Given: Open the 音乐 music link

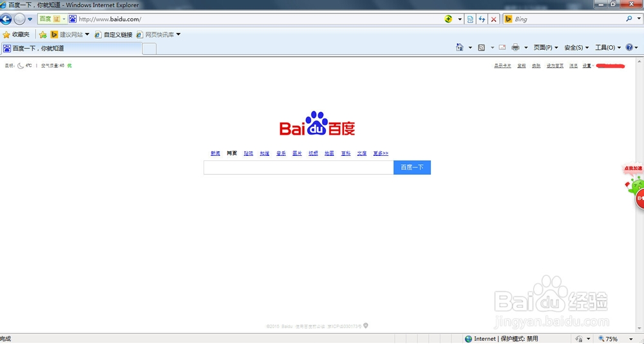Looking at the screenshot, I should pyautogui.click(x=281, y=153).
